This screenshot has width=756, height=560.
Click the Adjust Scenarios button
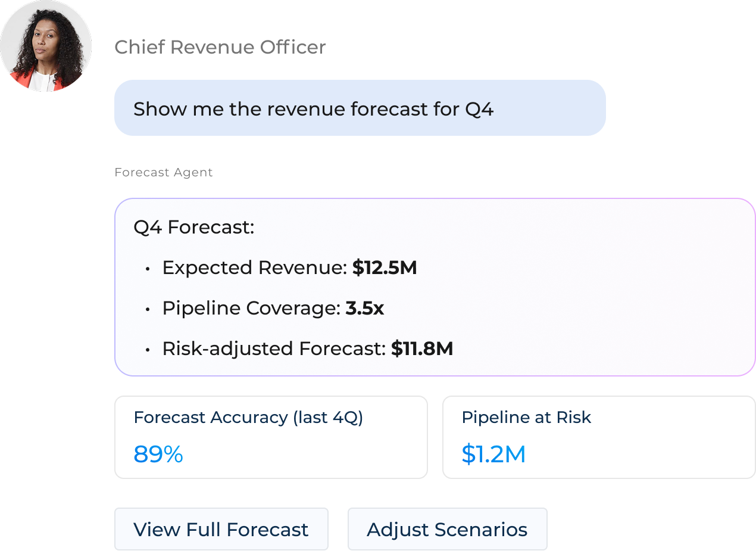click(x=447, y=529)
